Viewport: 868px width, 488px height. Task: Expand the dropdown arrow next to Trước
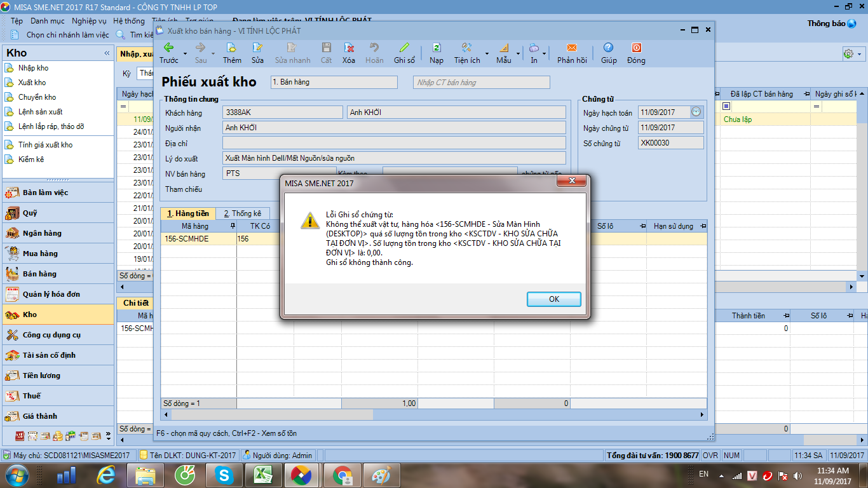point(185,53)
